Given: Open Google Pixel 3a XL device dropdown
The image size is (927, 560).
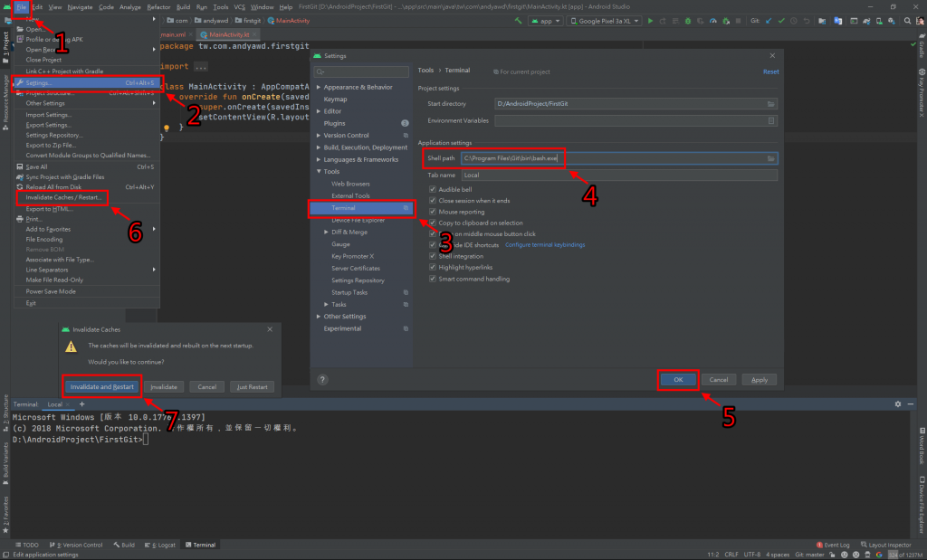Looking at the screenshot, I should tap(604, 21).
